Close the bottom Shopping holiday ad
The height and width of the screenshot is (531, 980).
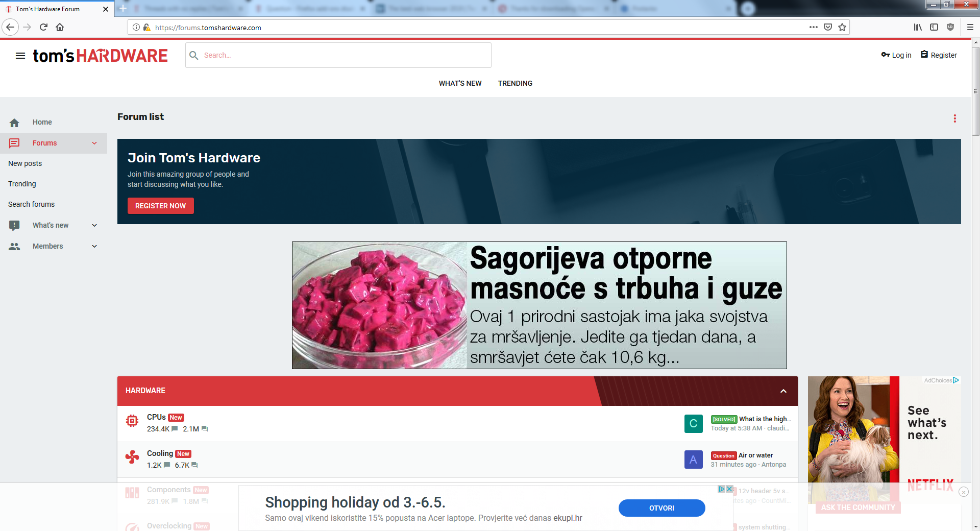pos(730,489)
